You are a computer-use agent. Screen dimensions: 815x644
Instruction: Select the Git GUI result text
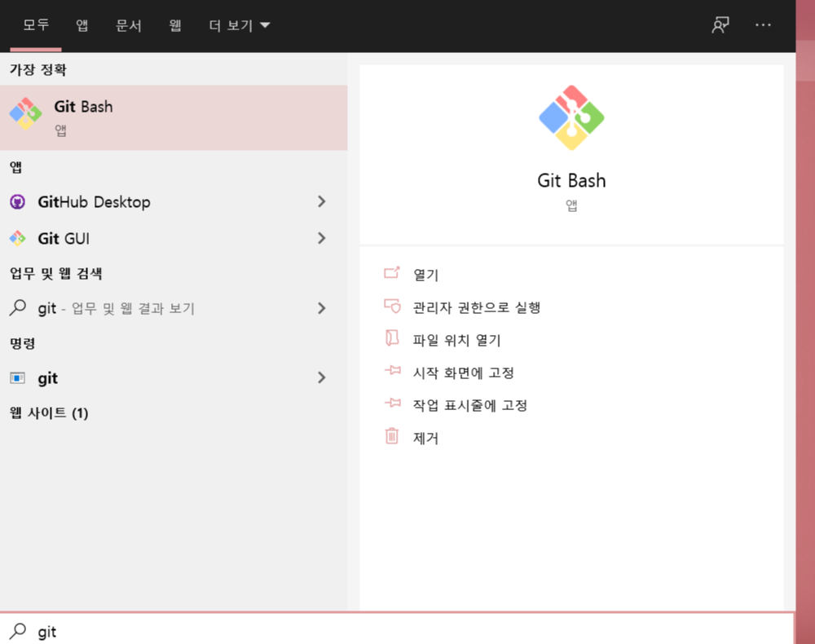click(64, 238)
